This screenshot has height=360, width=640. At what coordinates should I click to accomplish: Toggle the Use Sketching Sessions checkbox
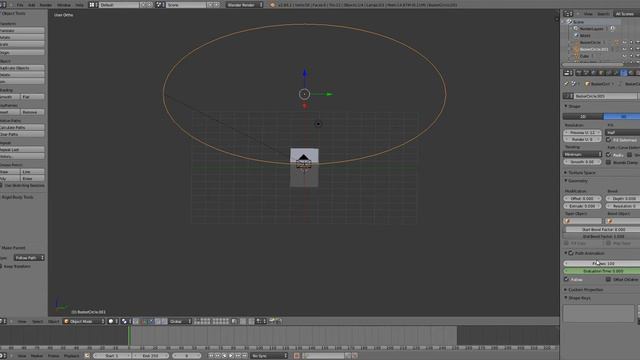1,185
